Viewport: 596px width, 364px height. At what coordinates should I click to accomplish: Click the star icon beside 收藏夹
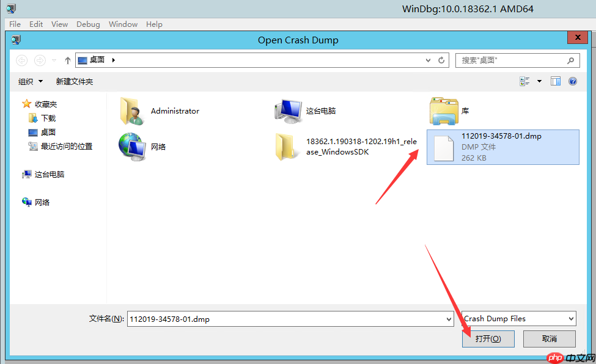(27, 104)
